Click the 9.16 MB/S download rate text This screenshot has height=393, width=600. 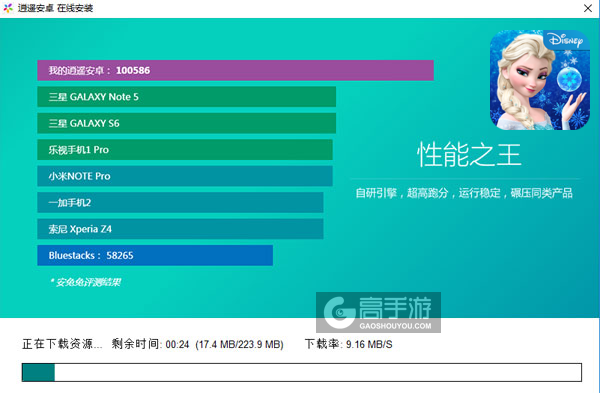369,344
